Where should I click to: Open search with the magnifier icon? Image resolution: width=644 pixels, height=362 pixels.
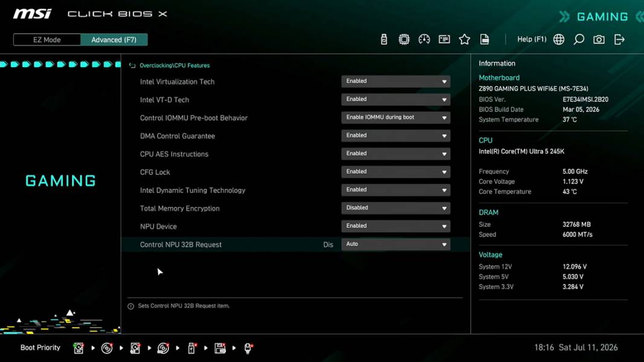pyautogui.click(x=579, y=39)
